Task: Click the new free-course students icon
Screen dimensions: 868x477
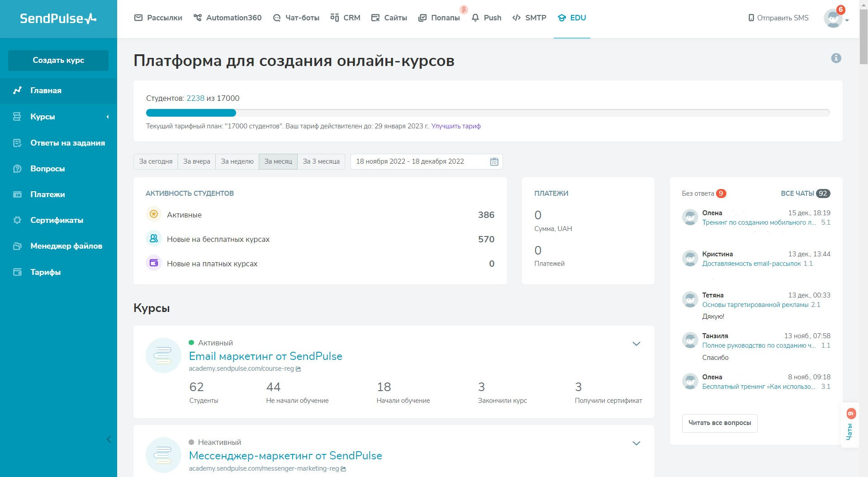Action: tap(154, 238)
